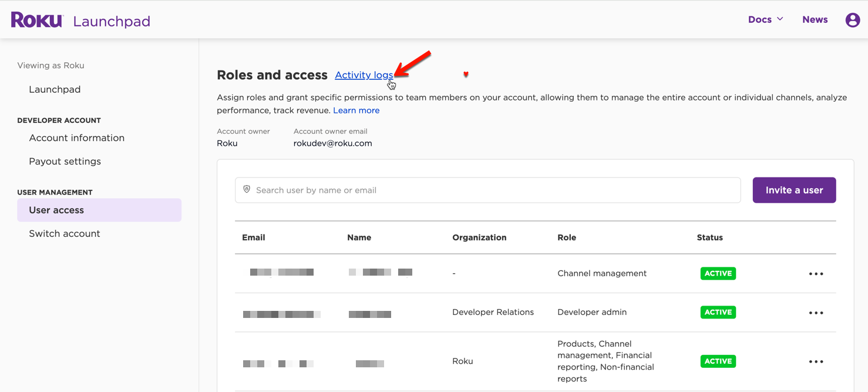The width and height of the screenshot is (868, 392).
Task: Click the Email column header
Action: click(253, 238)
